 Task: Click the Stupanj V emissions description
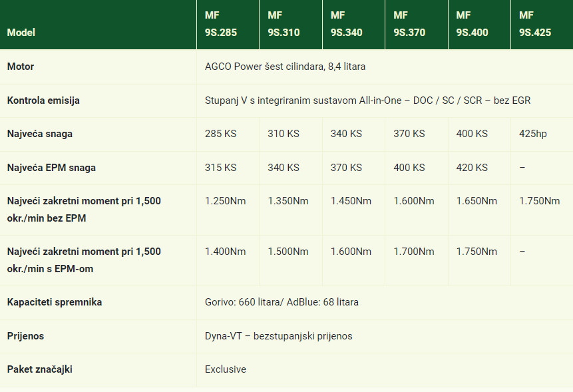click(x=367, y=100)
